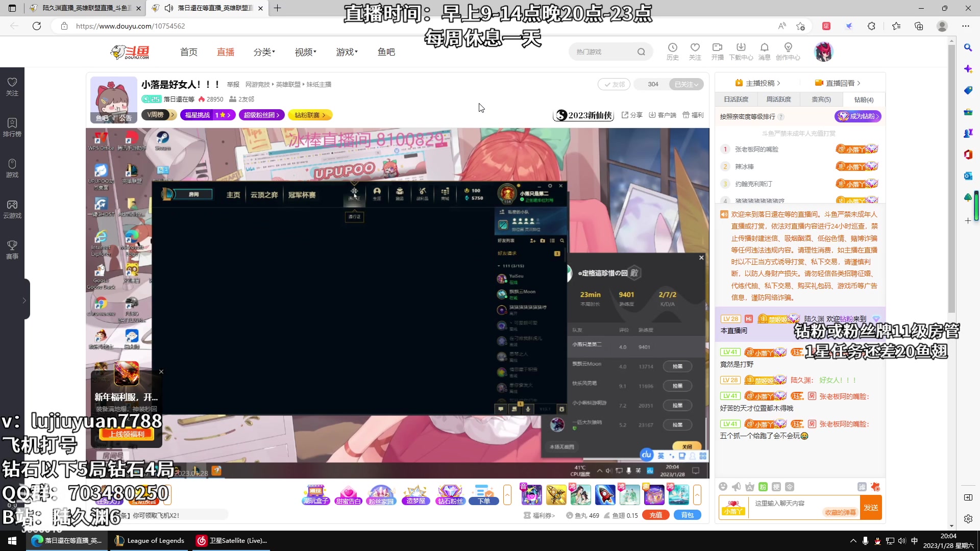Switch to 周活跃度 tab
The image size is (980, 551).
(778, 99)
